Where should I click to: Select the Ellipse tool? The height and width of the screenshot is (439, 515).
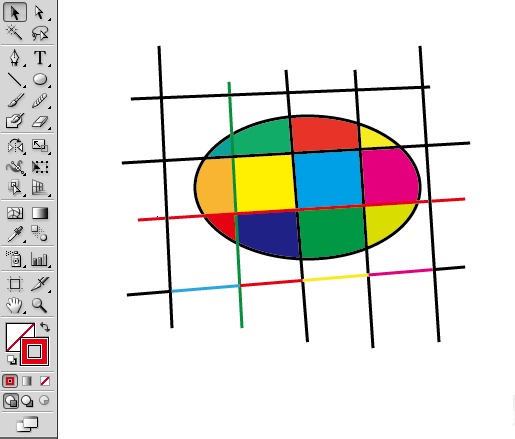click(x=40, y=79)
